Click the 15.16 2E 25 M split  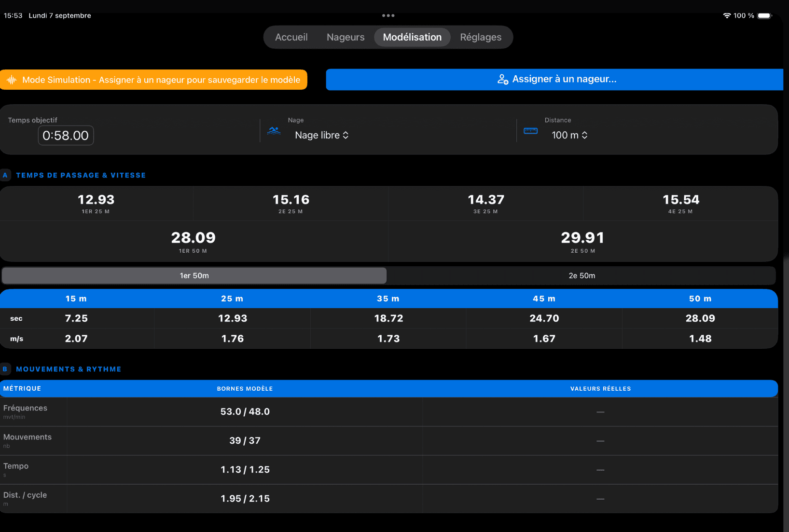(x=291, y=204)
